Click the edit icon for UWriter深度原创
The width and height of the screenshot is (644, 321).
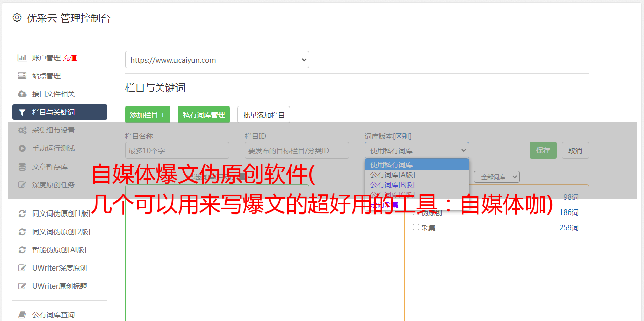[x=22, y=268]
